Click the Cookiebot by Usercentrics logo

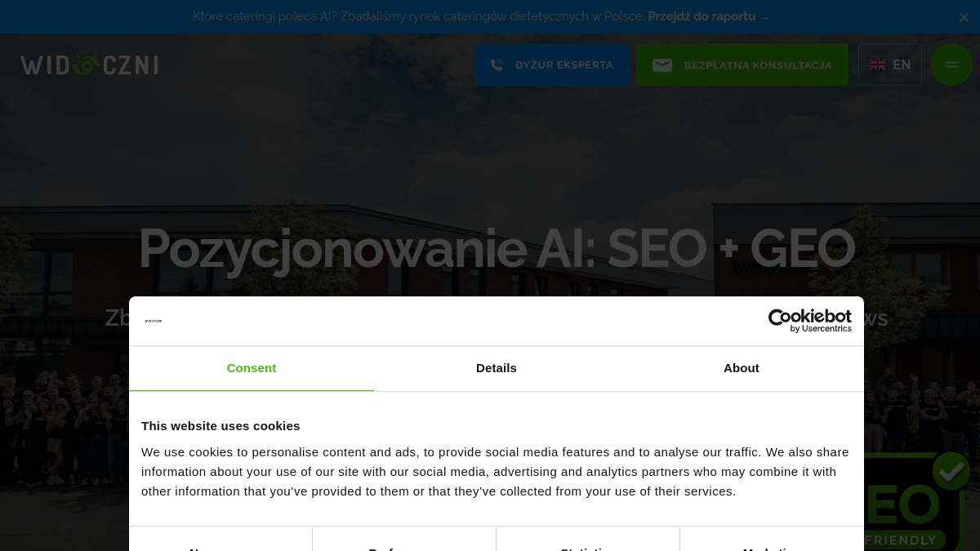[809, 321]
